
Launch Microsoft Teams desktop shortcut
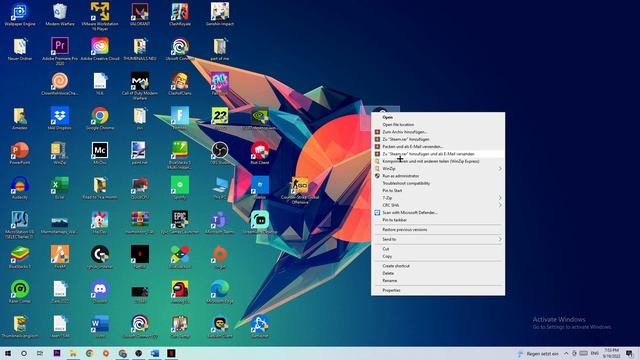(220, 222)
